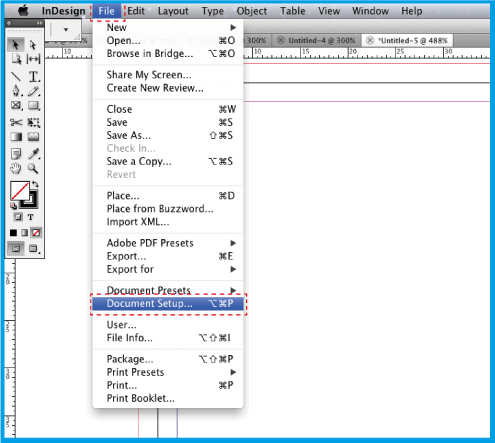Open the Object menu

point(252,11)
